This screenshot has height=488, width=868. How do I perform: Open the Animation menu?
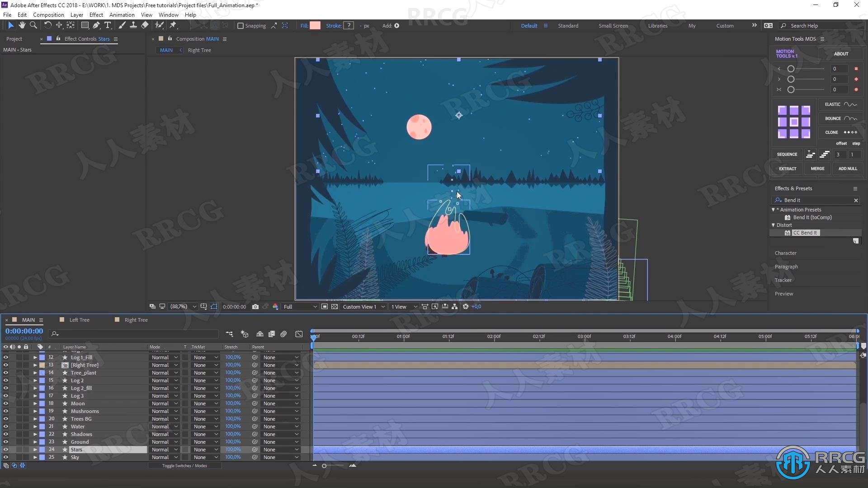pyautogui.click(x=122, y=14)
